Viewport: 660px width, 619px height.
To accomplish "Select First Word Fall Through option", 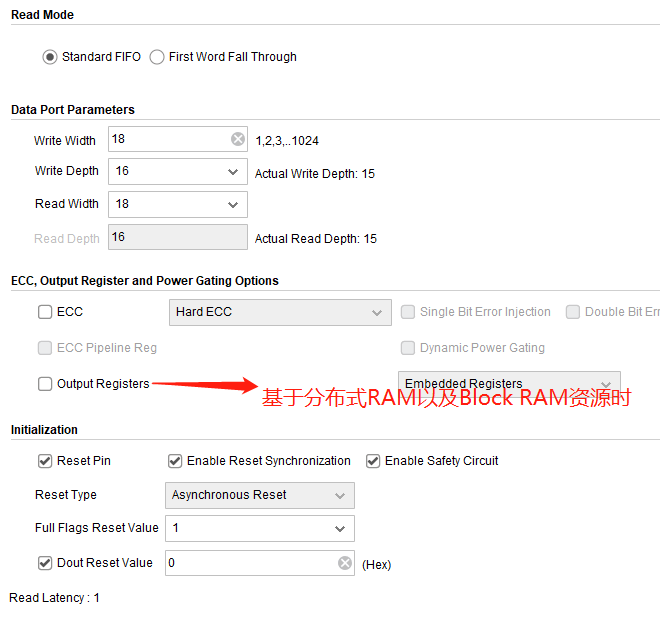I will tap(157, 57).
